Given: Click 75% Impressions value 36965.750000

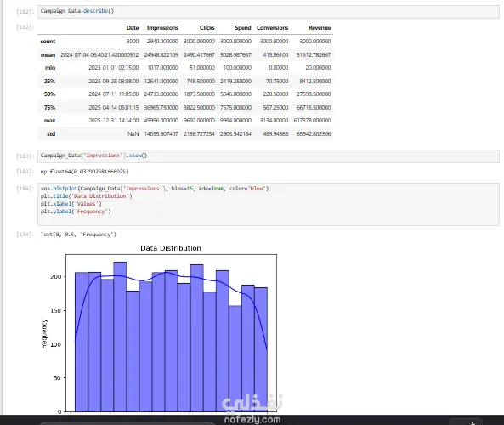Looking at the screenshot, I should click(x=161, y=108).
